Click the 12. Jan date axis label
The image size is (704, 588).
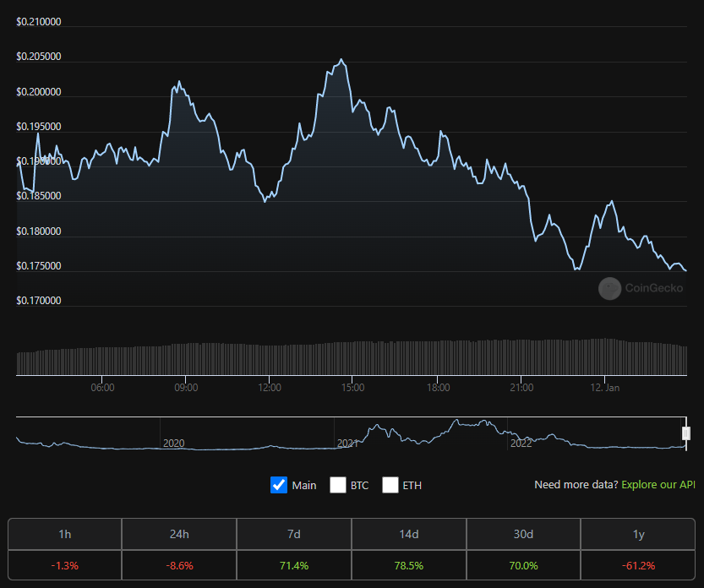(605, 388)
